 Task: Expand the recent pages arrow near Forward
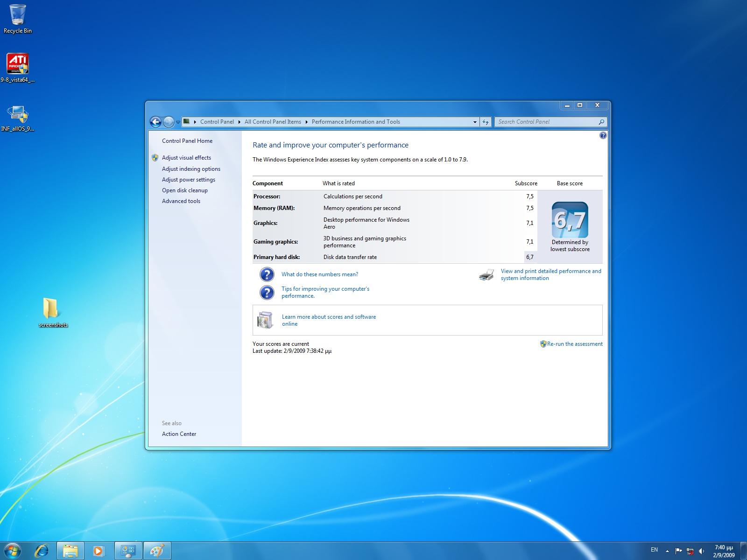(178, 122)
